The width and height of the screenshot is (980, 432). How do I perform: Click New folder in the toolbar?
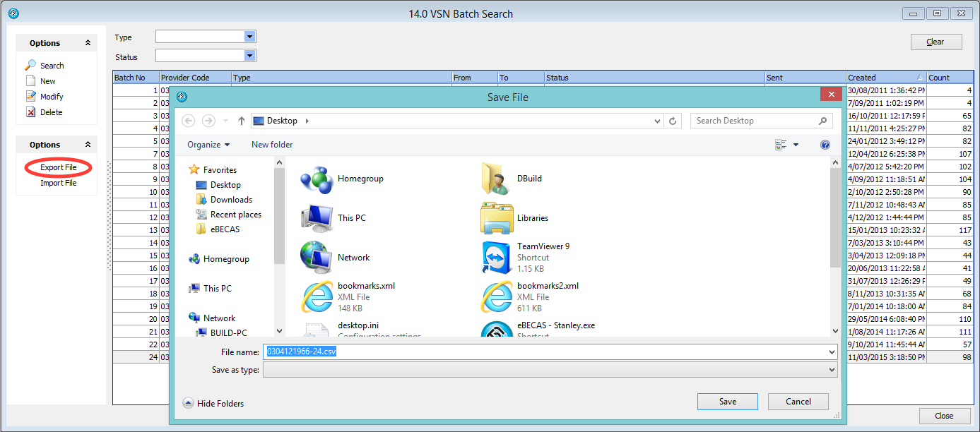[x=272, y=145]
